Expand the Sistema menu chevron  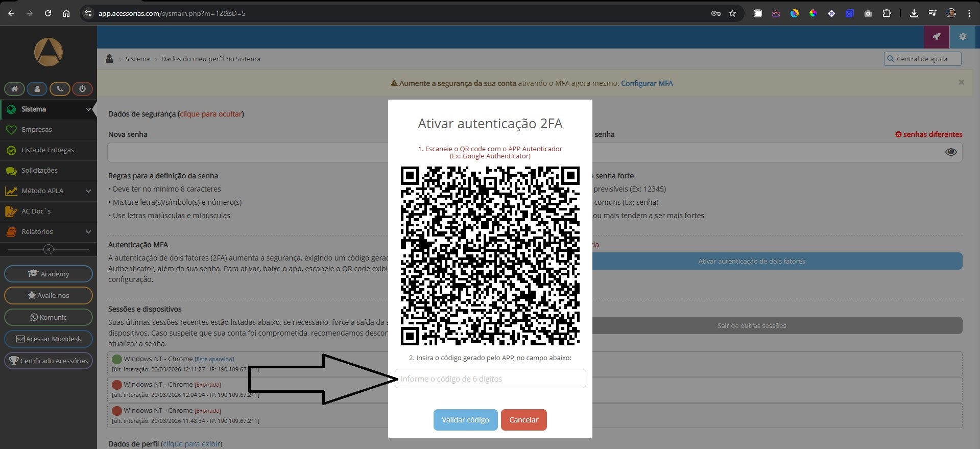(x=88, y=109)
